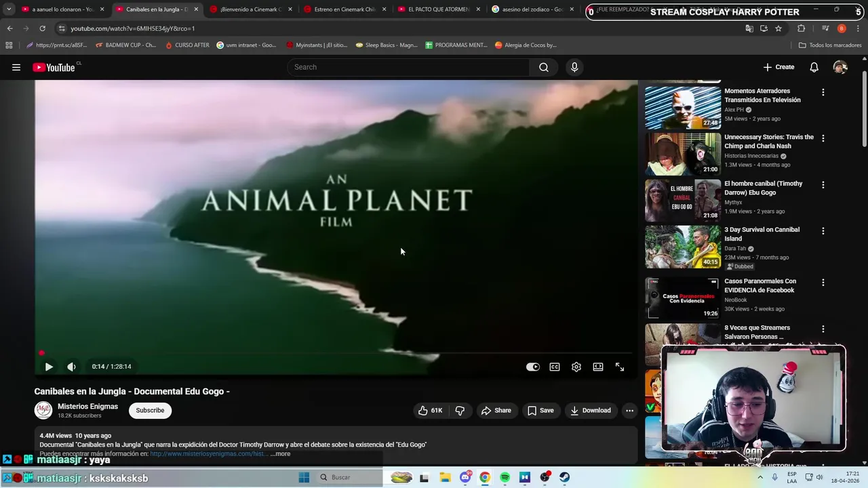
Task: Open El hombre caníbal Ebu Gogo thumbnail
Action: [x=683, y=200]
